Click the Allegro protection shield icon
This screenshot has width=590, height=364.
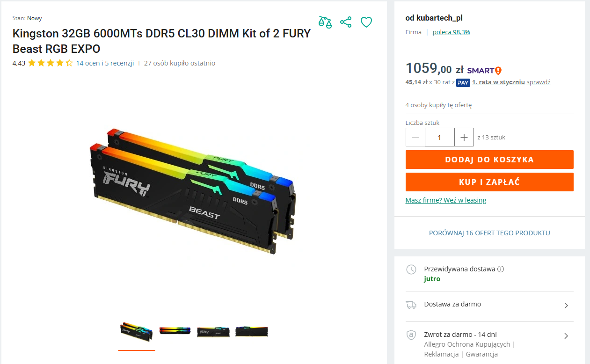[411, 335]
